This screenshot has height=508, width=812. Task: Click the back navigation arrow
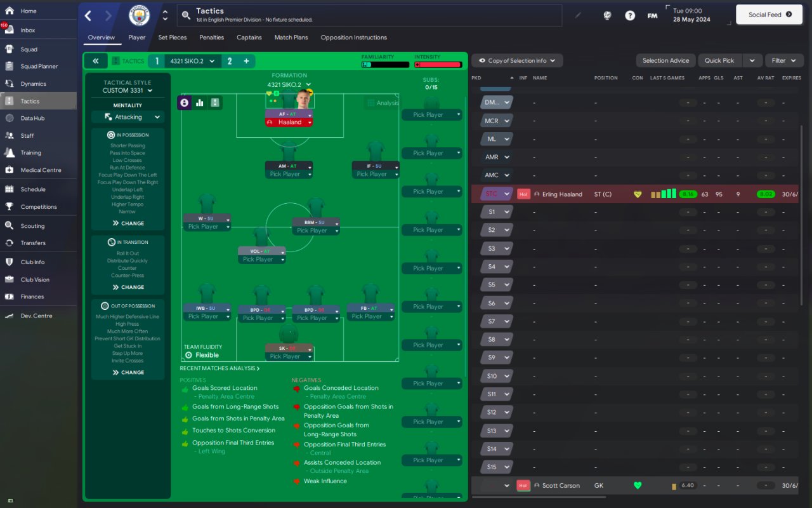(88, 16)
